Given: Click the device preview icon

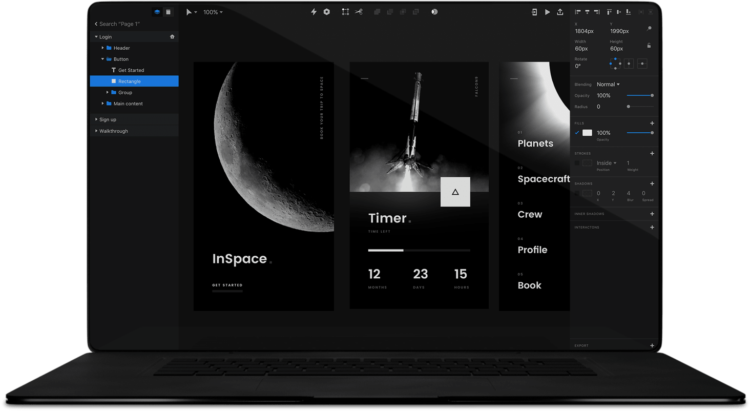Looking at the screenshot, I should click(x=534, y=12).
